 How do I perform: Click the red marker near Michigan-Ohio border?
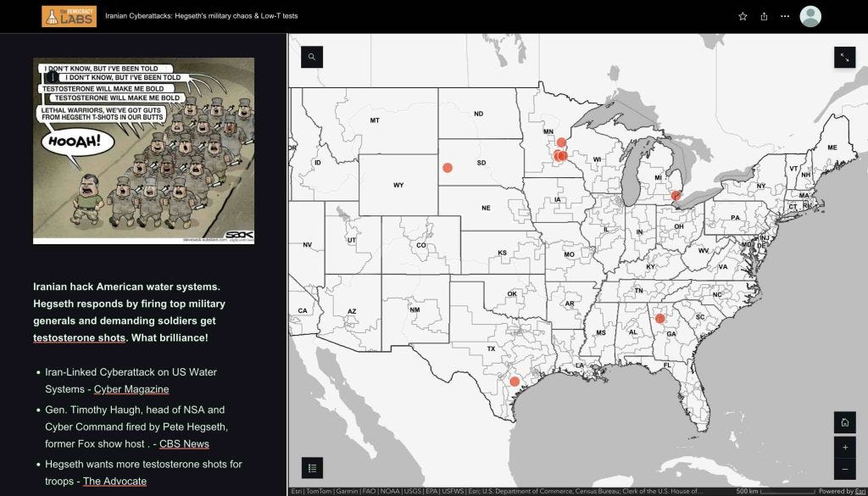pyautogui.click(x=676, y=195)
